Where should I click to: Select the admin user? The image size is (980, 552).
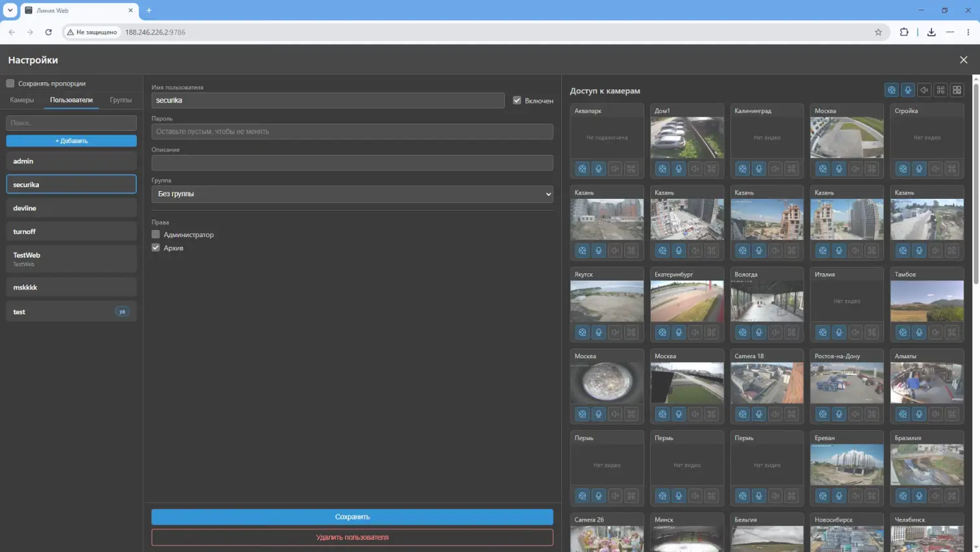click(71, 161)
